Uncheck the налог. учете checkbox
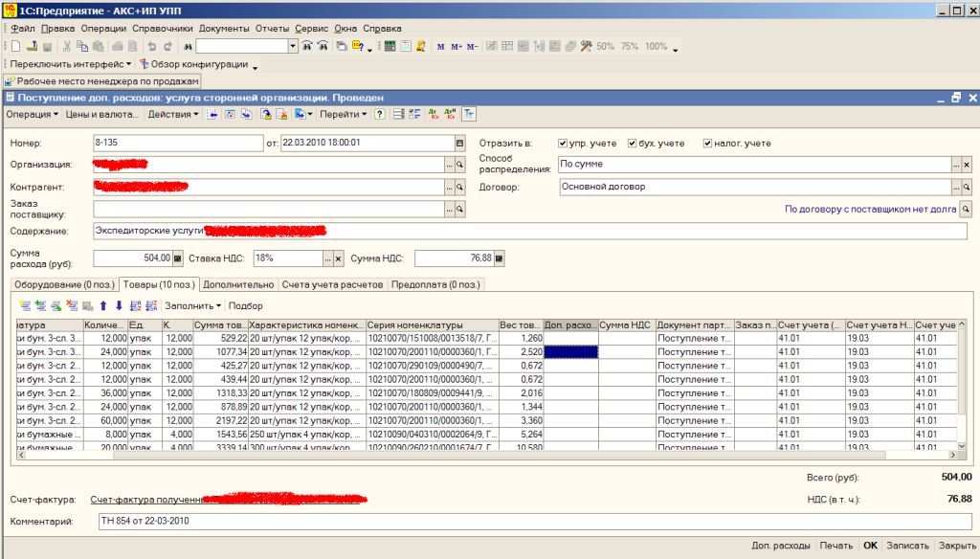The width and height of the screenshot is (980, 559). pos(707,144)
